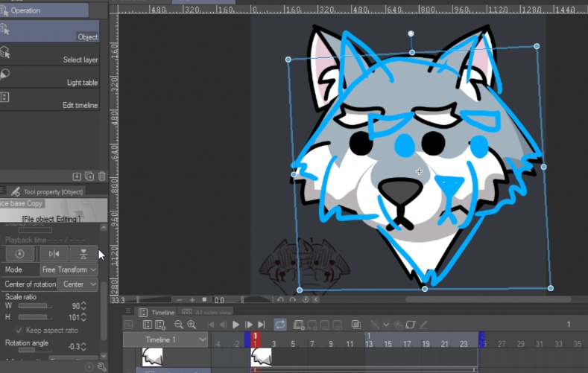Toggle loop playback in the timeline
Viewport: 588px width, 373px height.
coord(280,325)
